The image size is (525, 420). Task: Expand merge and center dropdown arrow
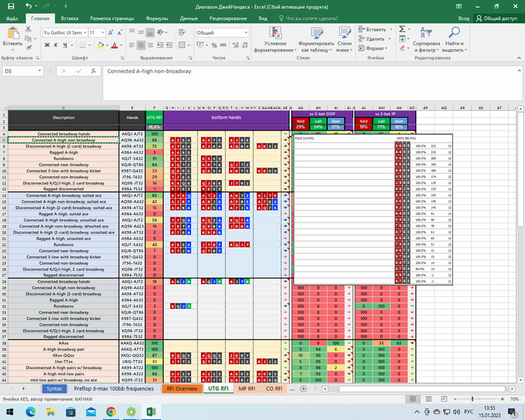(188, 45)
